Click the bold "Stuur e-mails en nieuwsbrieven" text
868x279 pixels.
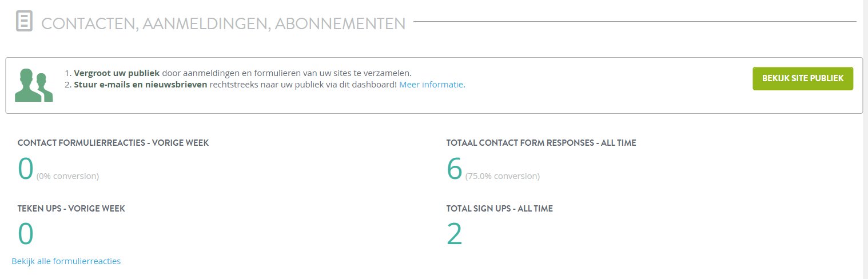pyautogui.click(x=141, y=85)
